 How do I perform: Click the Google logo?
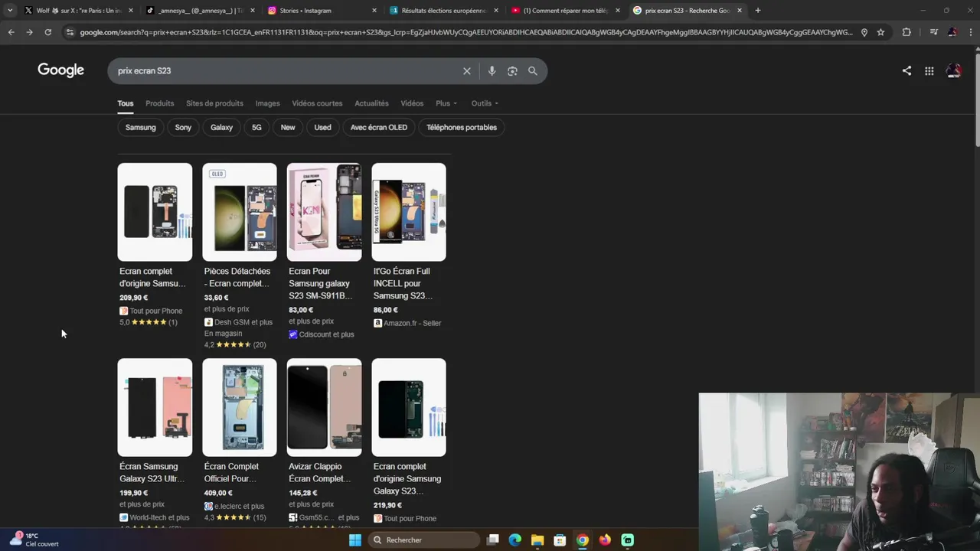(60, 70)
